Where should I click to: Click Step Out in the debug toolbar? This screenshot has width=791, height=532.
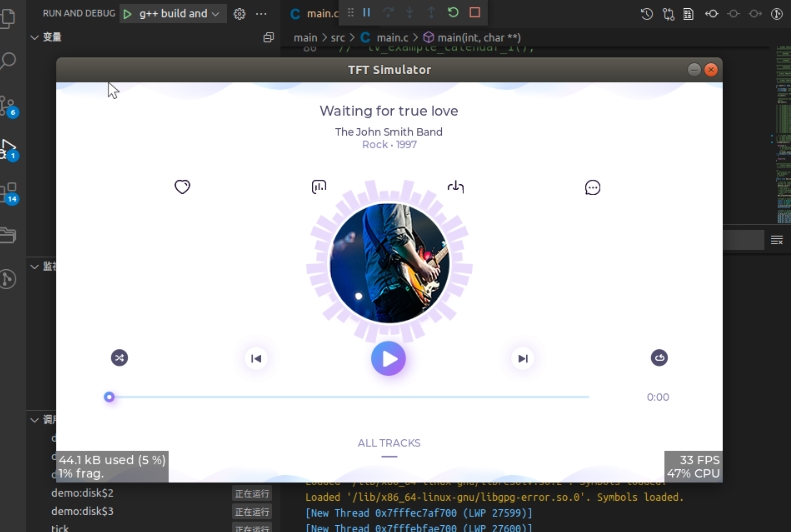(x=431, y=13)
